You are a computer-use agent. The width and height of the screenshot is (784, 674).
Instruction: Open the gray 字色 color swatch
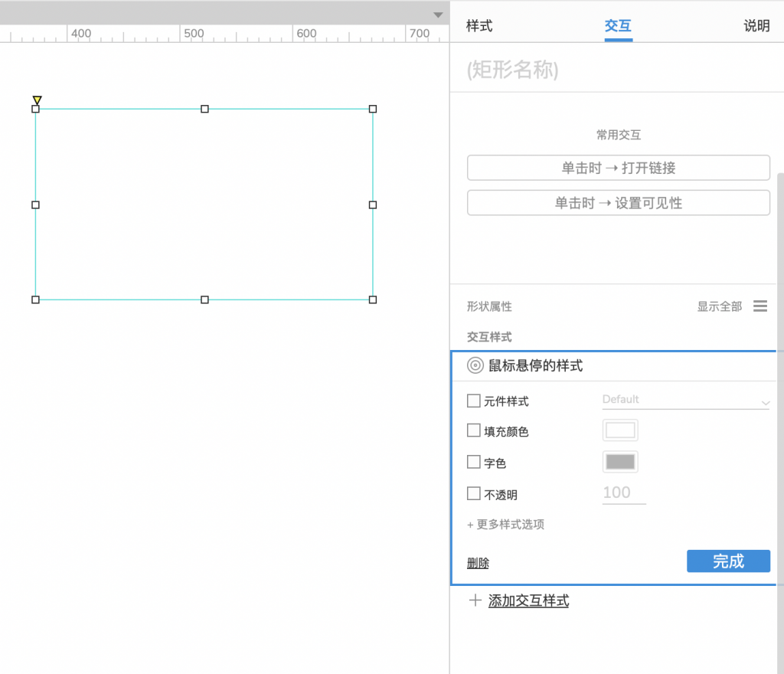[x=620, y=462]
